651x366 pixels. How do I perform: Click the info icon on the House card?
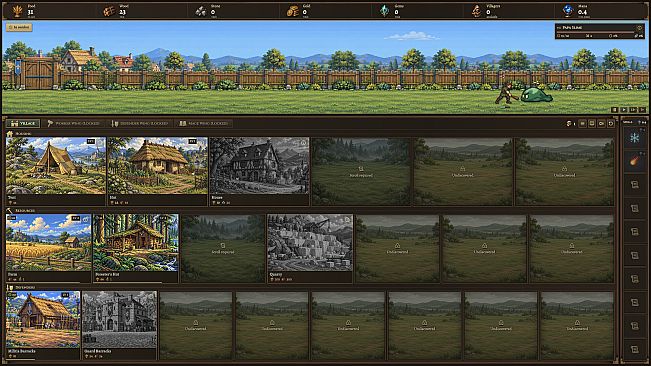[x=303, y=142]
